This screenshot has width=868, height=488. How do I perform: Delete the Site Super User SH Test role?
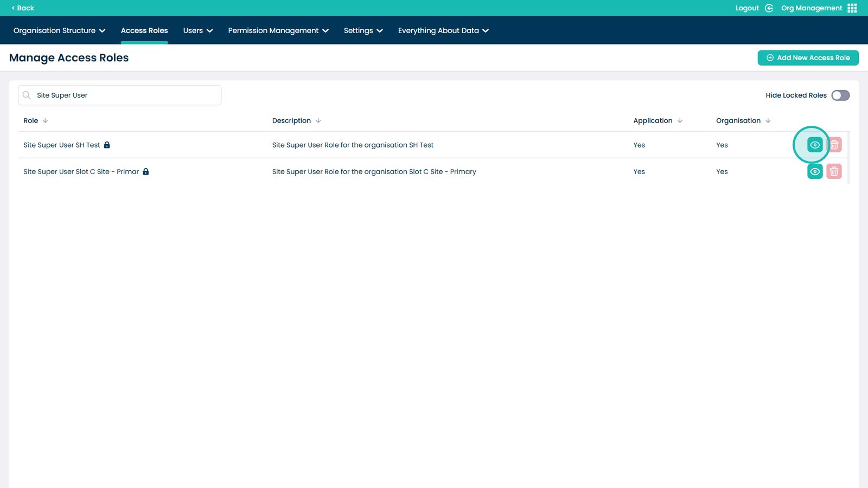point(834,145)
